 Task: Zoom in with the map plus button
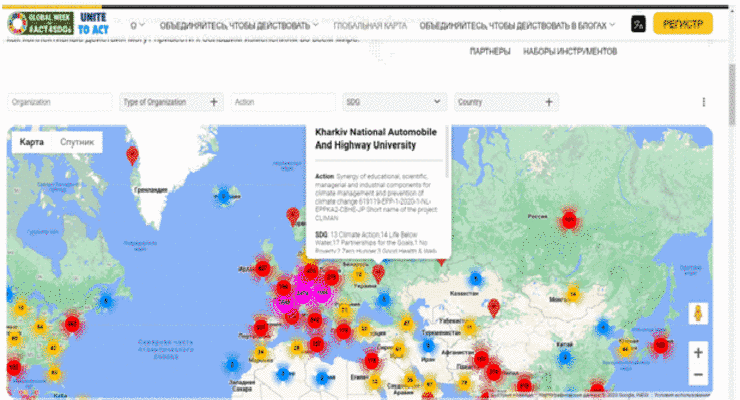click(697, 352)
